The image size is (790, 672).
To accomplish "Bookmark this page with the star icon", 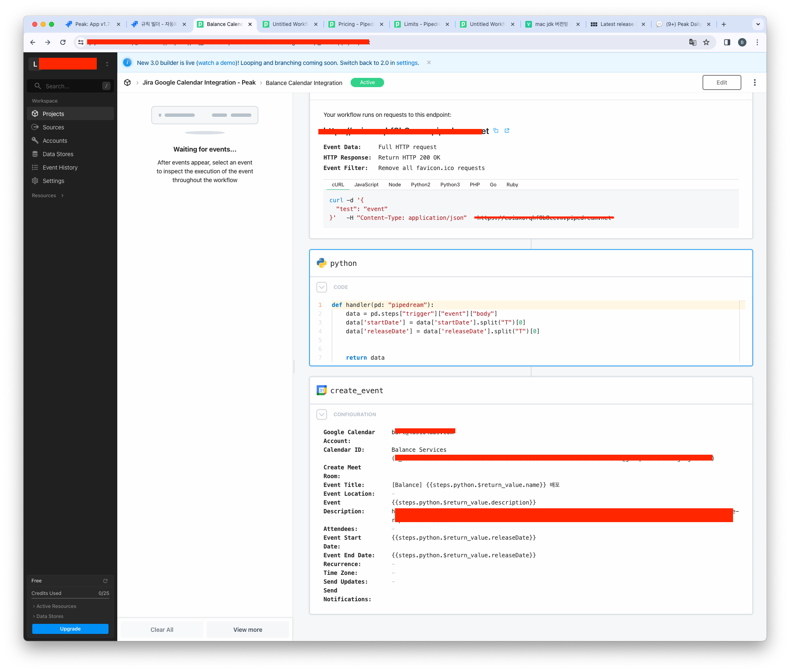I will (x=707, y=42).
